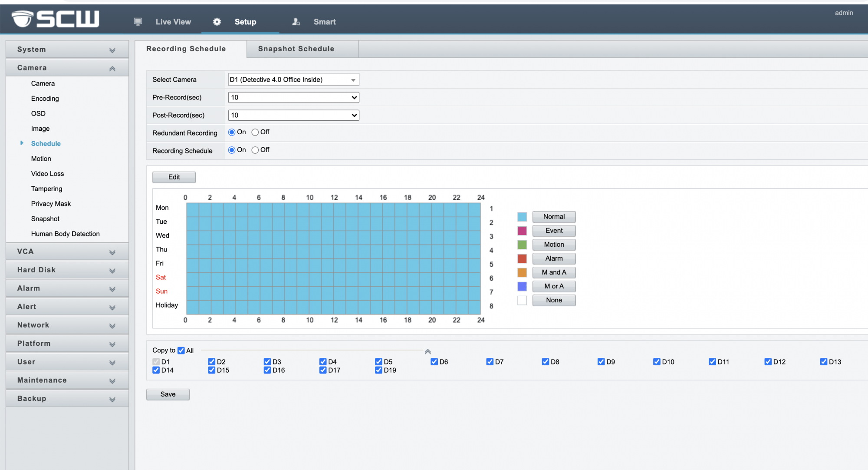This screenshot has height=470, width=868.
Task: Click the Motion green color swatch
Action: pyautogui.click(x=522, y=245)
